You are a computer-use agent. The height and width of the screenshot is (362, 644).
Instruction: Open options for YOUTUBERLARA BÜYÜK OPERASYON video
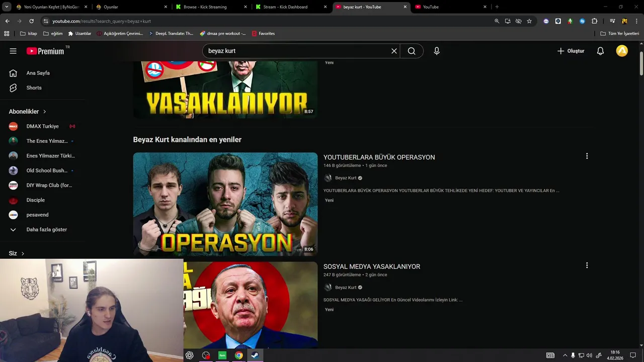point(587,156)
